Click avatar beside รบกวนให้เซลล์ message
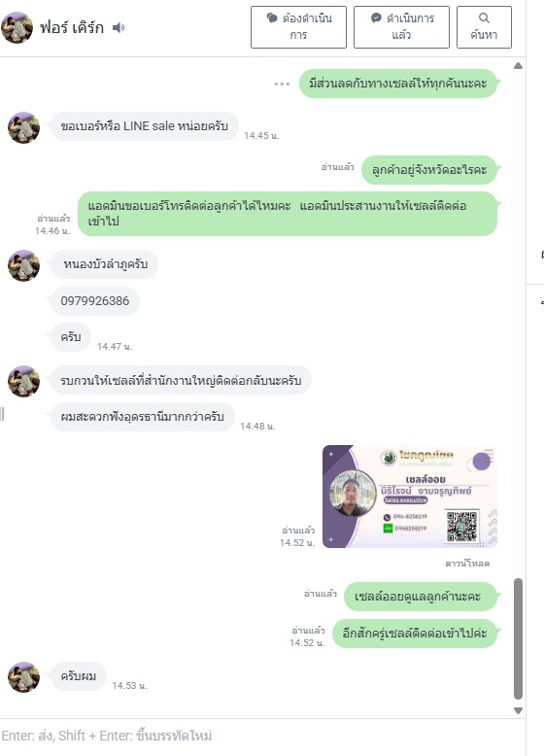The image size is (544, 756). click(23, 381)
